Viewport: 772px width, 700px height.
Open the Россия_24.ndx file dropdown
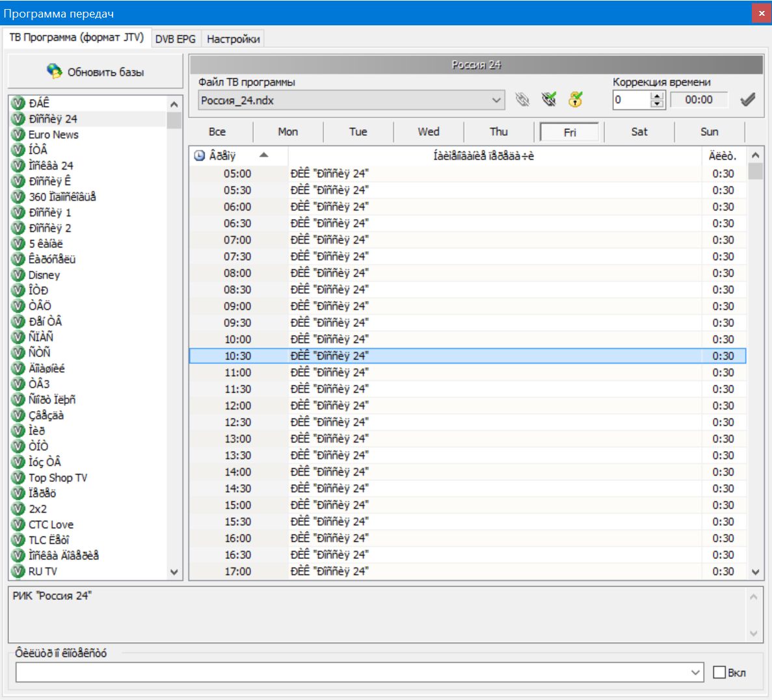[497, 100]
